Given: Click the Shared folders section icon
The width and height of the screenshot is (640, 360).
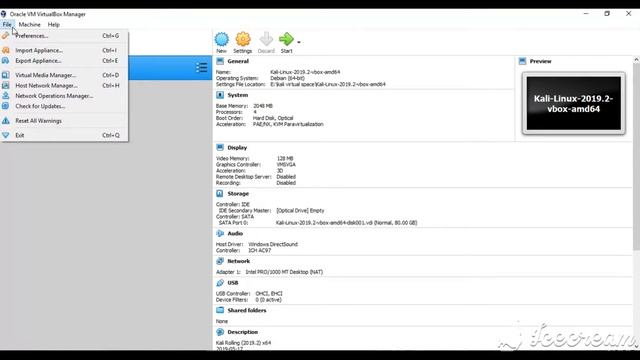Looking at the screenshot, I should [x=220, y=310].
